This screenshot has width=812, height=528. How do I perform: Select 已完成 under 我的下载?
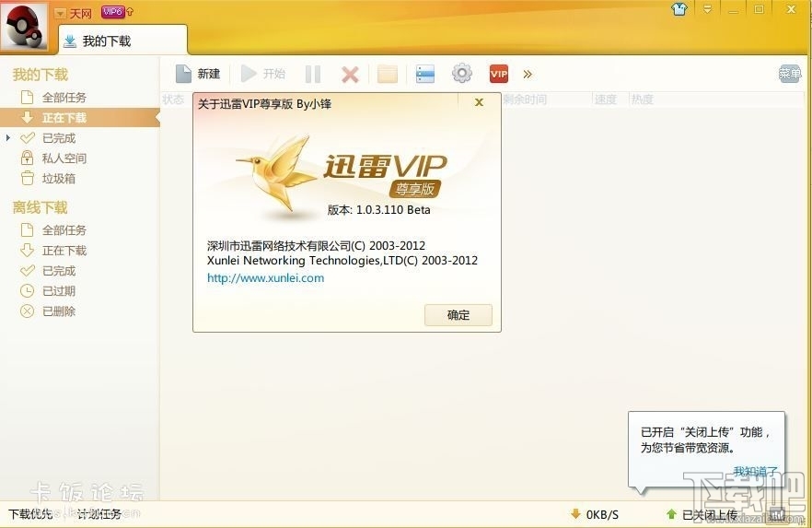tap(59, 138)
